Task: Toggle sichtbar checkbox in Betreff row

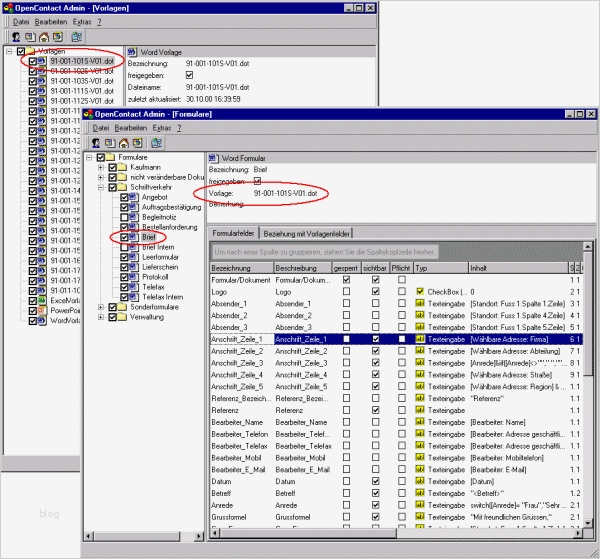Action: point(376,493)
